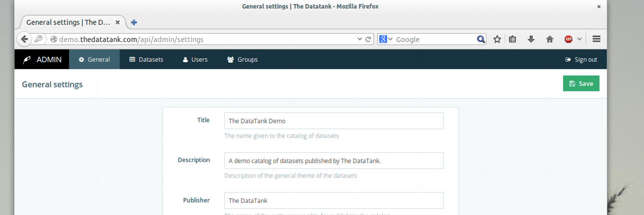Click the Publisher field label

coord(196,200)
